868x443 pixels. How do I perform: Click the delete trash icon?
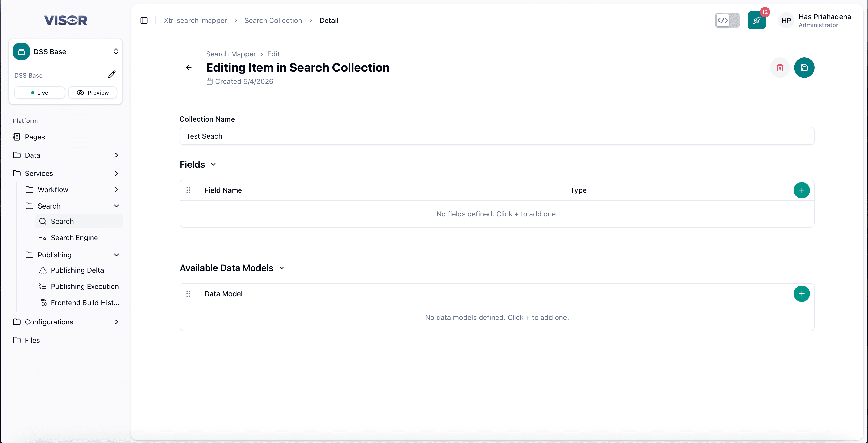coord(780,68)
